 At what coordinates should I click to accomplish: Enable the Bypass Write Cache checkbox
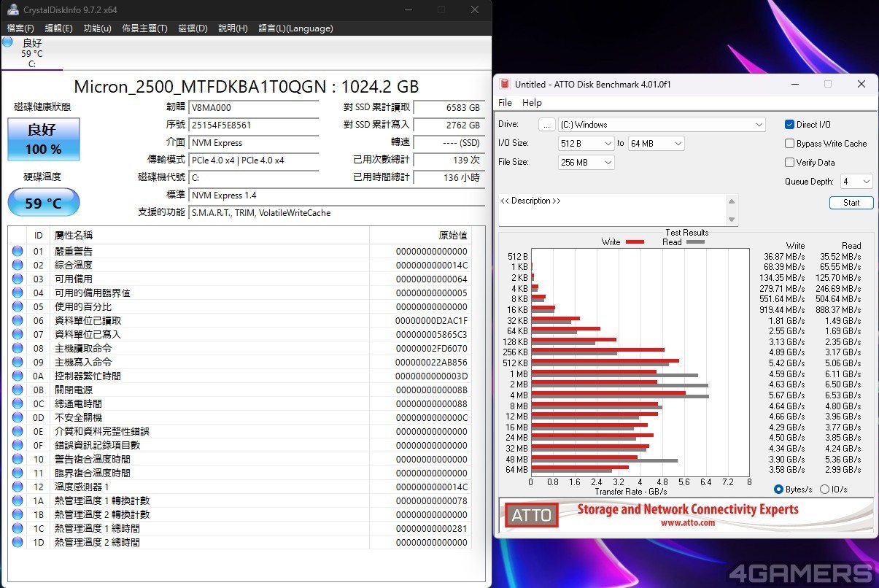pos(789,144)
